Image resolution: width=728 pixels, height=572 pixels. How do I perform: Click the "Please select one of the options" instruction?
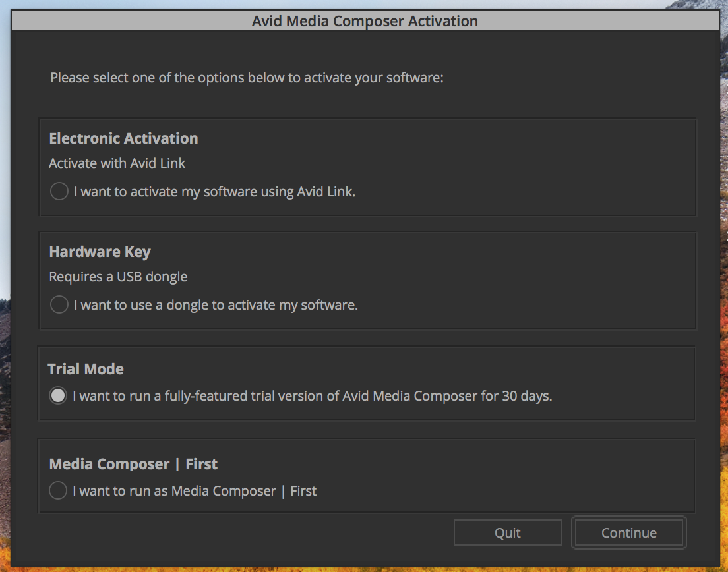[247, 78]
